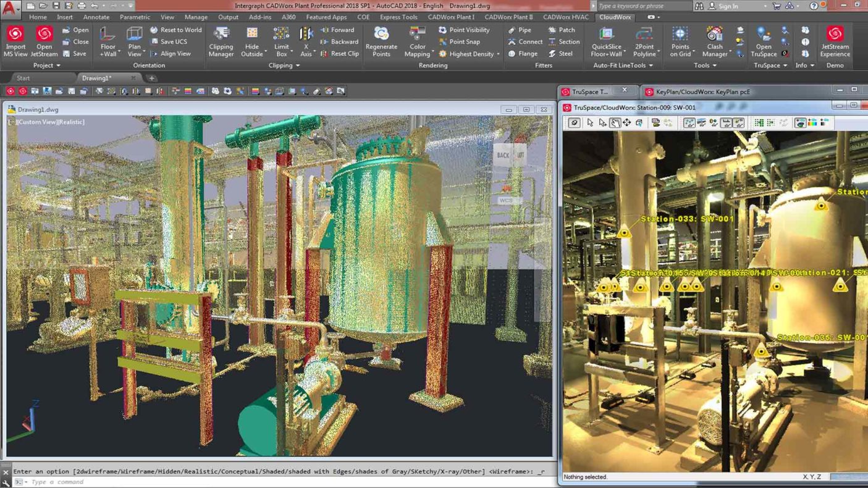The image size is (868, 488).
Task: Open the Annotate ribbon tab
Action: point(96,17)
